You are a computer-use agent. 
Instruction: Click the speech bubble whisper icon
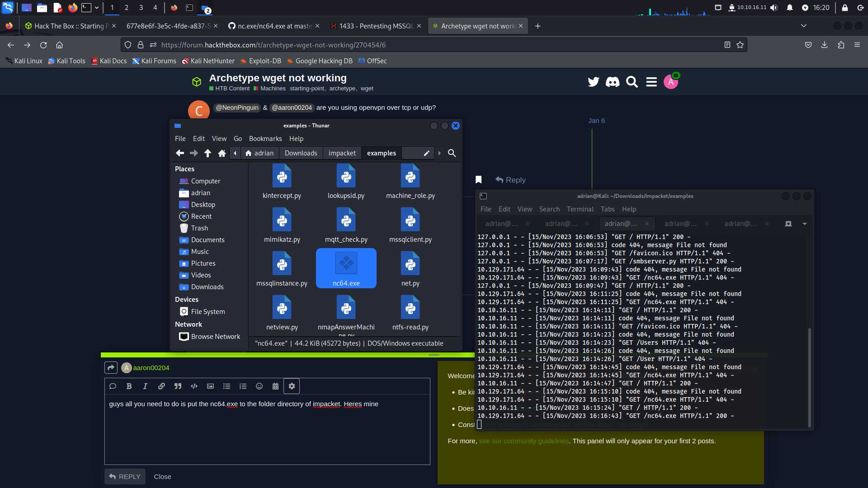point(113,386)
